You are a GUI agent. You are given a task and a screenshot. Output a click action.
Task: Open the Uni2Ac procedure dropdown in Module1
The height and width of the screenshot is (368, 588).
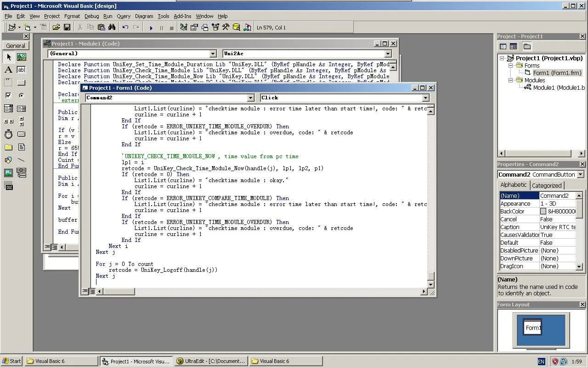point(388,54)
